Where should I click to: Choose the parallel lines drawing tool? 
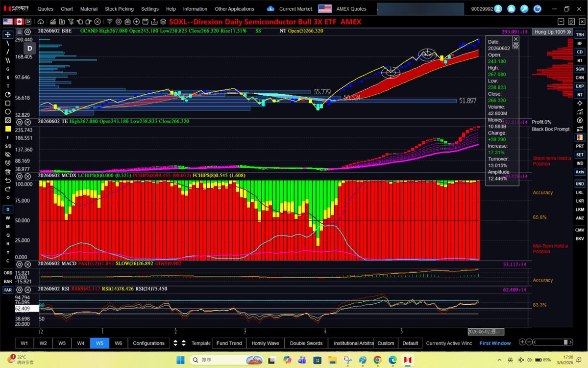8,60
